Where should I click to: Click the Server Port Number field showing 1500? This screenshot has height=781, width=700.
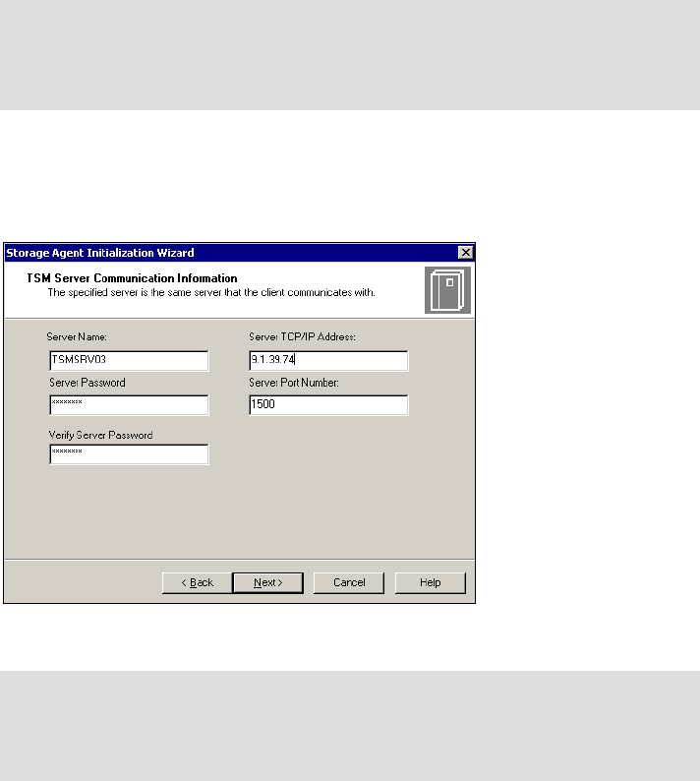(328, 405)
